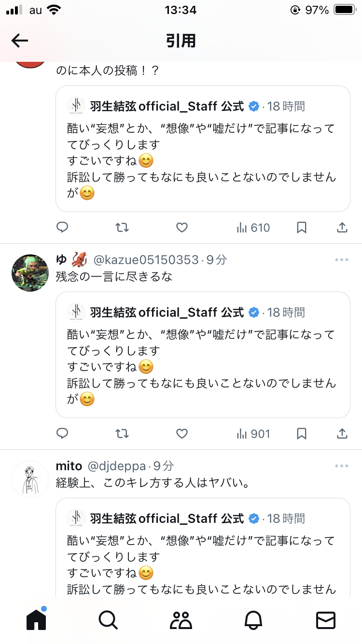This screenshot has width=362, height=644.
Task: Open @kazue05150353 profile handle
Action: tap(146, 260)
